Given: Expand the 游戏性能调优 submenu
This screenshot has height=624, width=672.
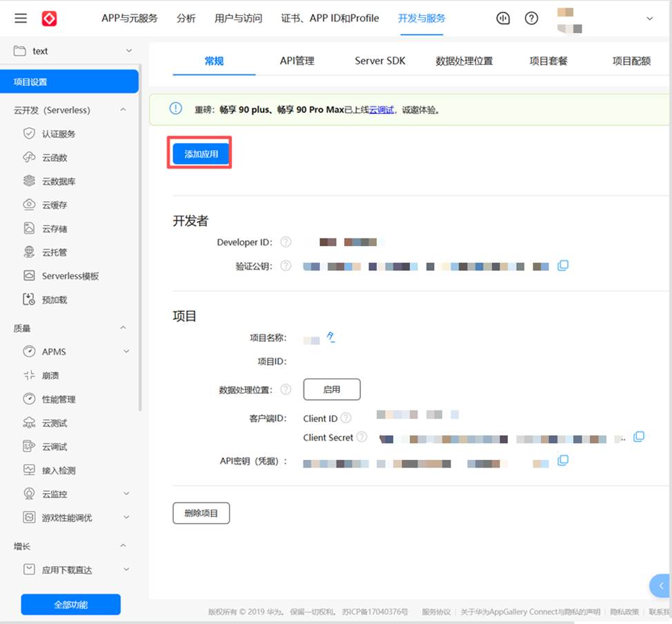Looking at the screenshot, I should coord(126,517).
